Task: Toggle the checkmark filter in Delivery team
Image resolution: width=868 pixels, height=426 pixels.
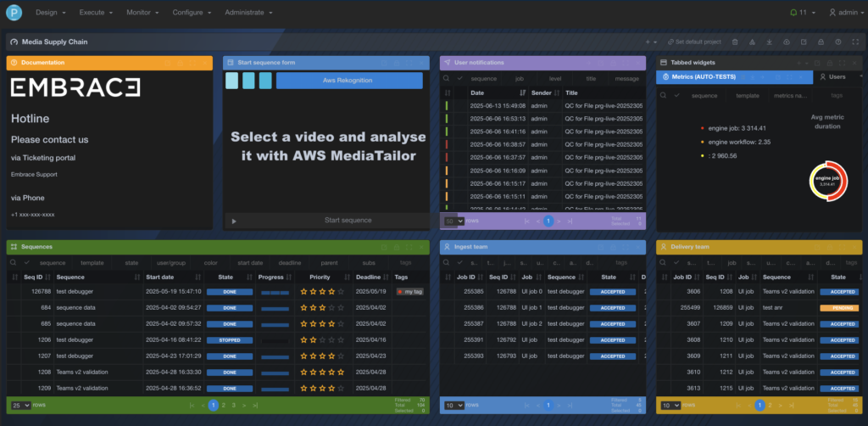Action: point(676,262)
